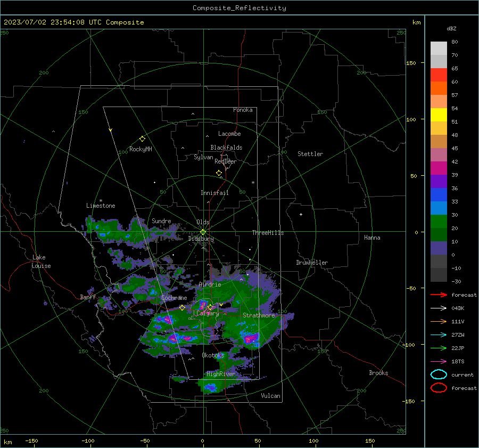Select the magenta 18TS arrow icon
479x448 pixels.
coord(439,362)
